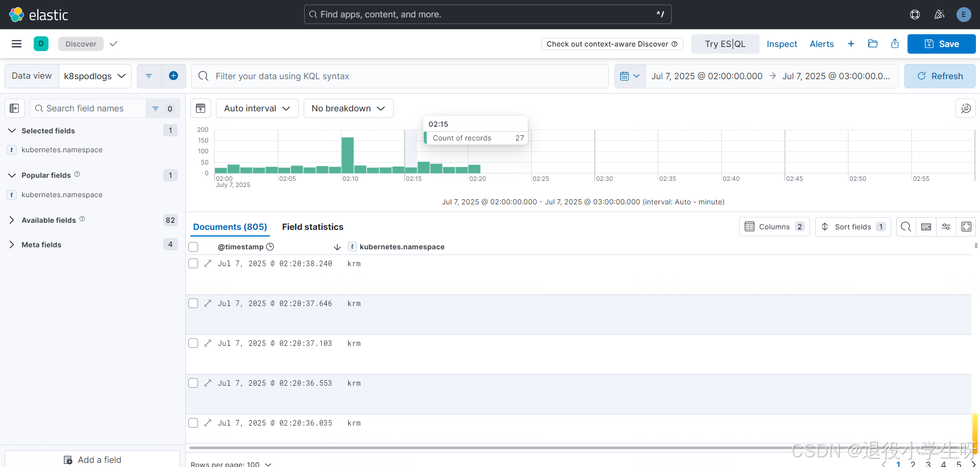Click the Add a field button
Image resolution: width=980 pixels, height=467 pixels.
(x=92, y=459)
